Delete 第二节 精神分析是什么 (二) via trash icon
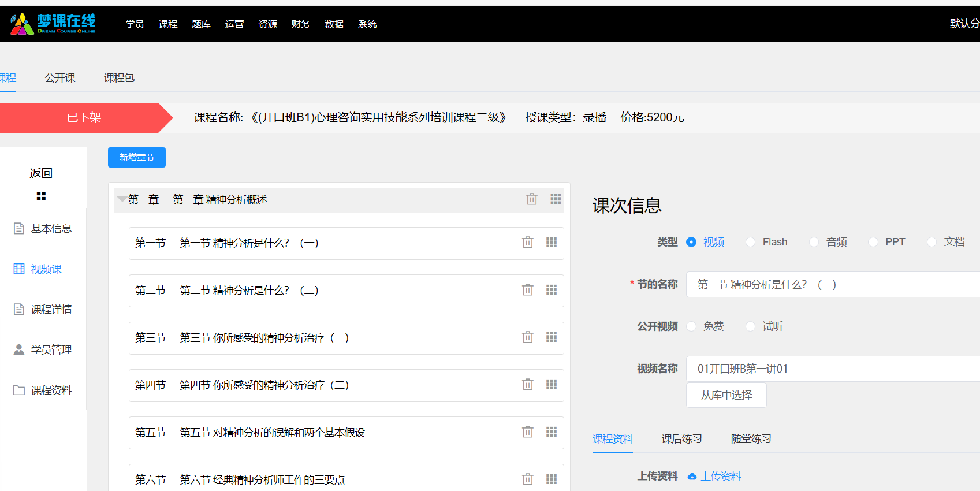The width and height of the screenshot is (980, 491). pyautogui.click(x=528, y=290)
